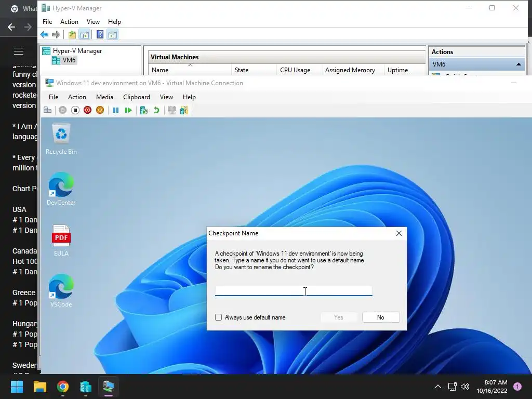532x399 pixels.
Task: Select DevCenter shortcut on VM desktop
Action: pos(61,189)
